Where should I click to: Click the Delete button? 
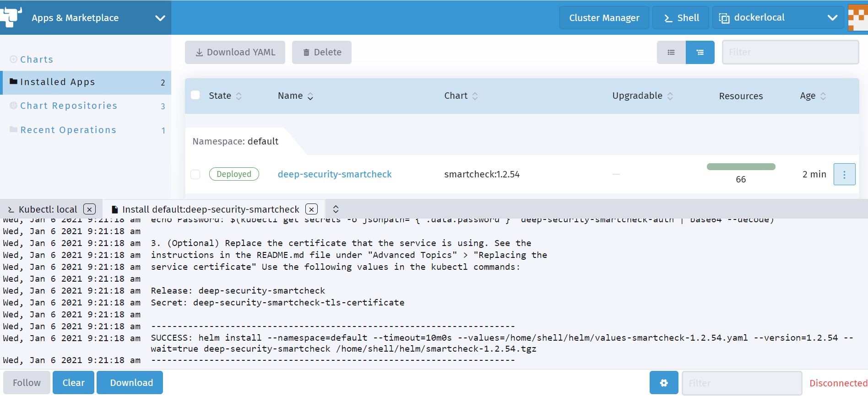pos(322,52)
